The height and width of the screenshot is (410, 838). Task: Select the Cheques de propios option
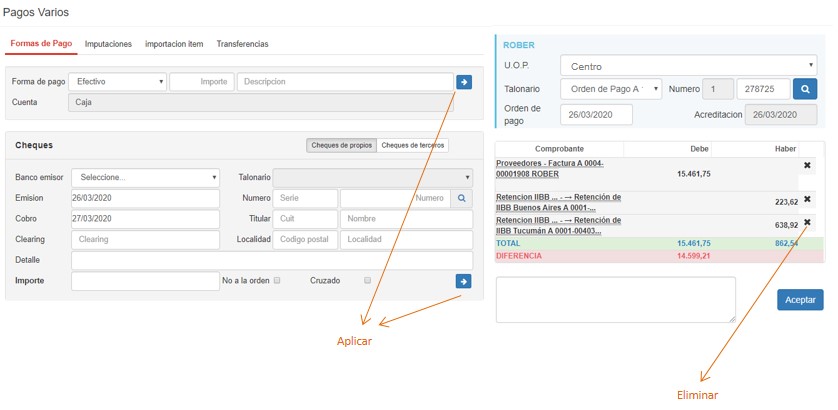(341, 145)
